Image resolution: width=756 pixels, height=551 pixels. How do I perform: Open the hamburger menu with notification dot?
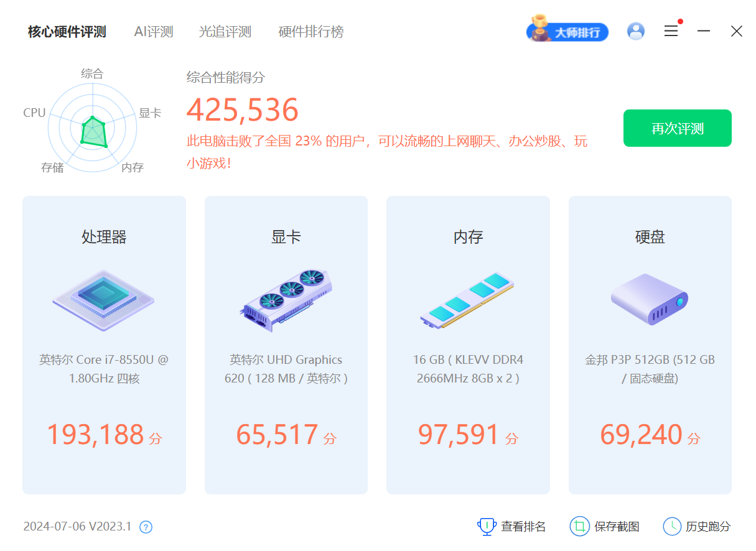[671, 31]
